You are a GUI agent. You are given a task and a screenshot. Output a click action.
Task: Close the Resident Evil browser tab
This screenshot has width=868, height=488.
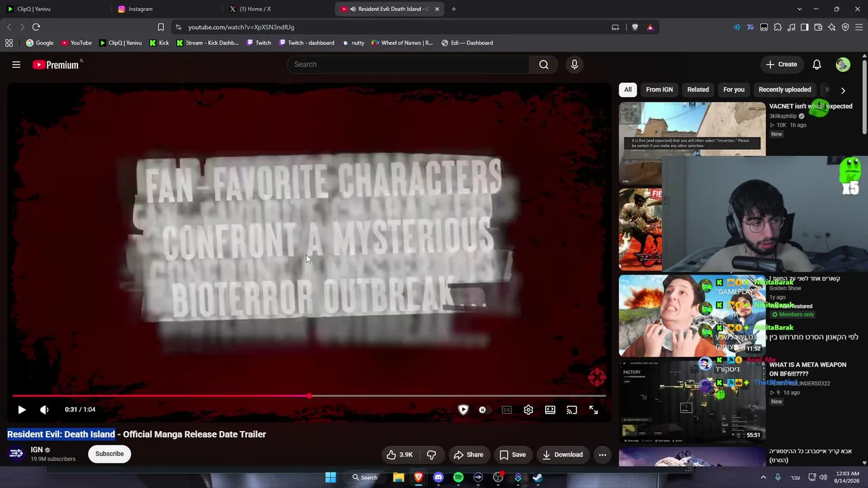pyautogui.click(x=437, y=9)
